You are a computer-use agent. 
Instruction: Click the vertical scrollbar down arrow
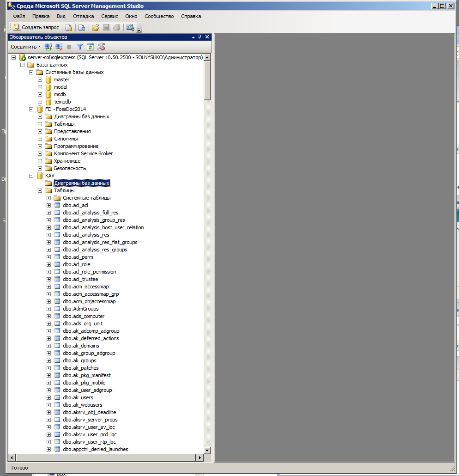[207, 451]
